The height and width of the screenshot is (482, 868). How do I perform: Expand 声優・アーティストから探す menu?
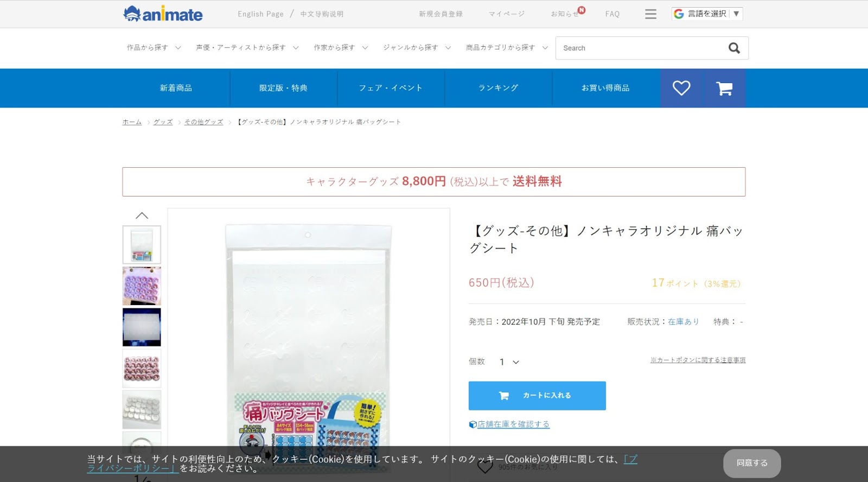click(x=247, y=48)
